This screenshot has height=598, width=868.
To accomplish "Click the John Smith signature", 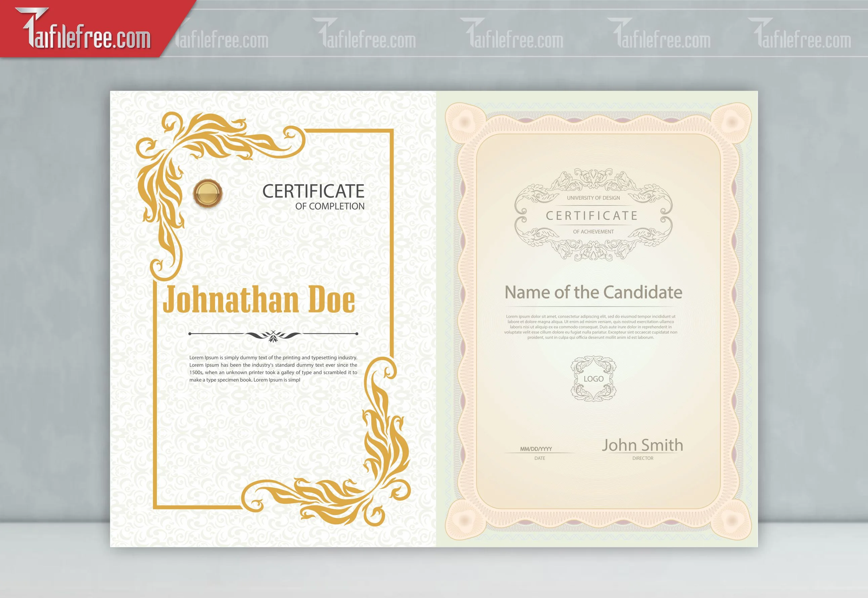I will tap(643, 445).
